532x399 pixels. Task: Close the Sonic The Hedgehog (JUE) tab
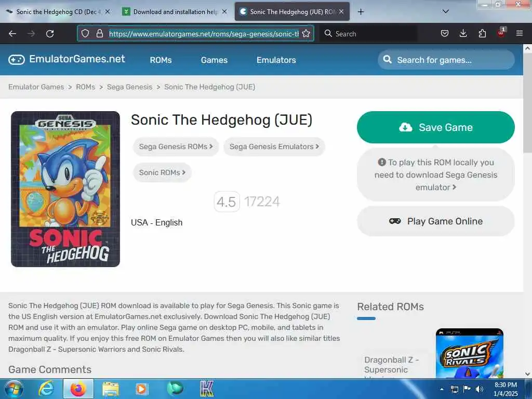point(341,11)
